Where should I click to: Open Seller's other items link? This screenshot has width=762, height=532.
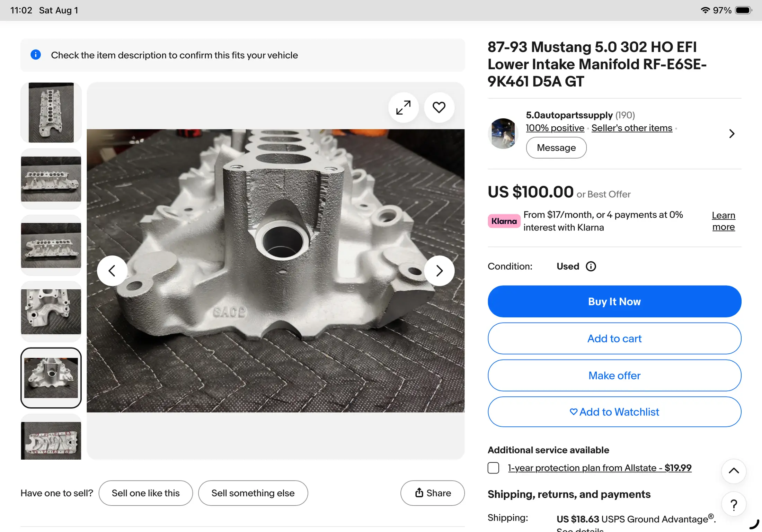click(x=632, y=128)
